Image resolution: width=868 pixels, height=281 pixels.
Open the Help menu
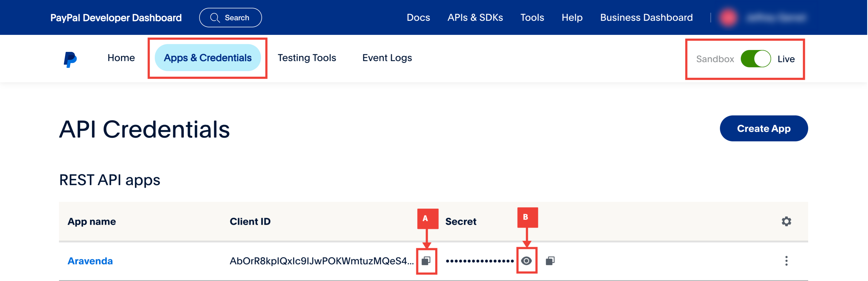572,18
